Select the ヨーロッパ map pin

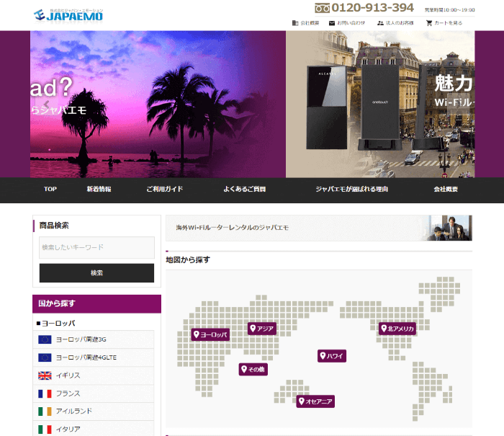(210, 334)
